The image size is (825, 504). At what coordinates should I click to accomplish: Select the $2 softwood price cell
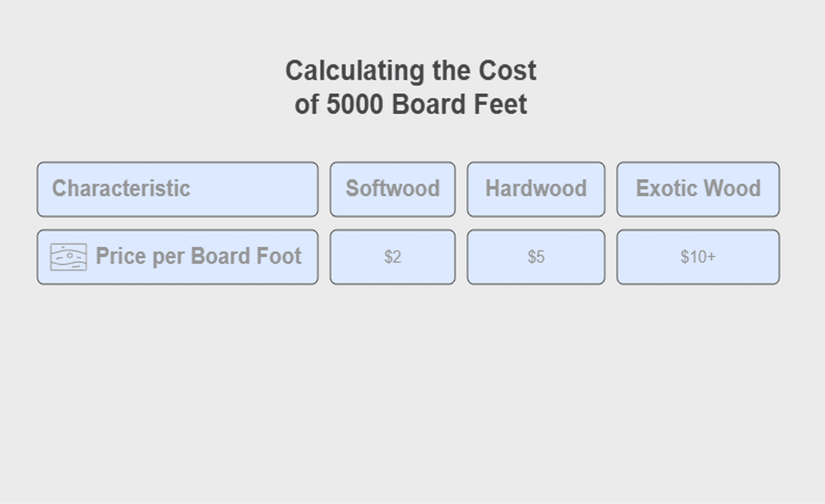(392, 257)
